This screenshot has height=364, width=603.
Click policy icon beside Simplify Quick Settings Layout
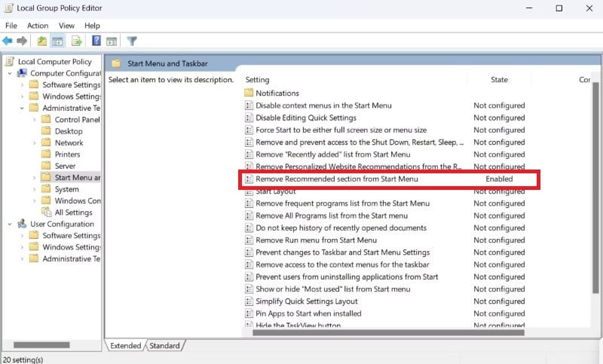pyautogui.click(x=249, y=301)
